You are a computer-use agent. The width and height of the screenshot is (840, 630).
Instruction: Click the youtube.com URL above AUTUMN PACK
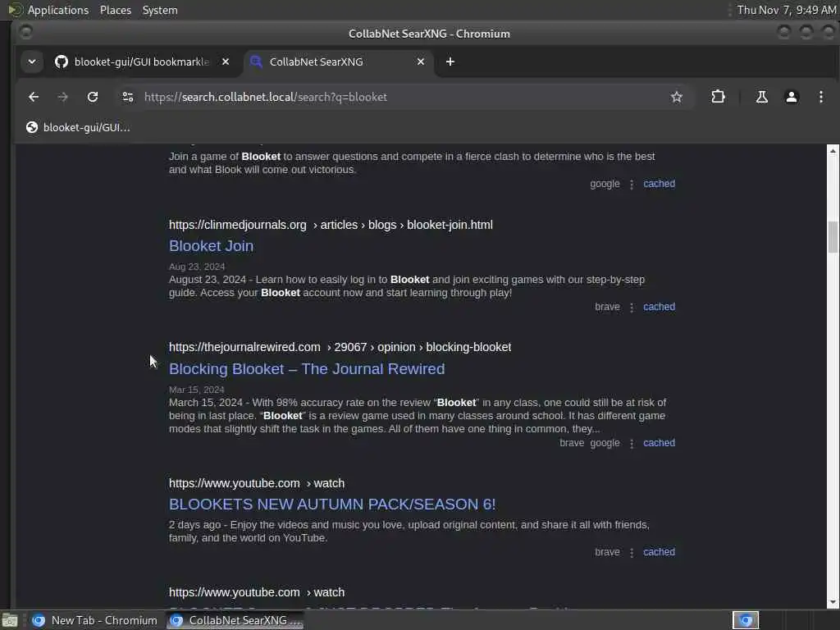coord(257,483)
